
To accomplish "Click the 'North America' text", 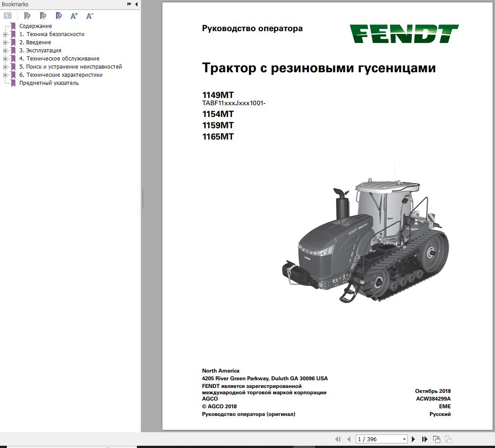I will coord(221,371).
